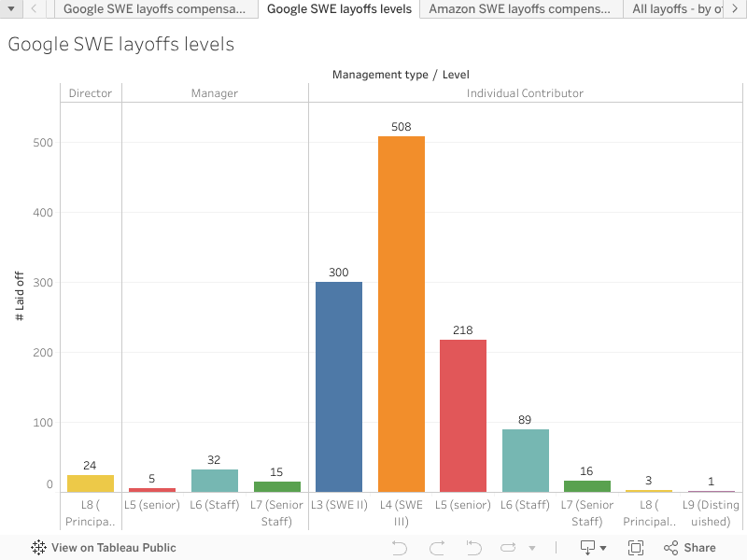Click the Undo arrow in the bottom toolbar

401,548
